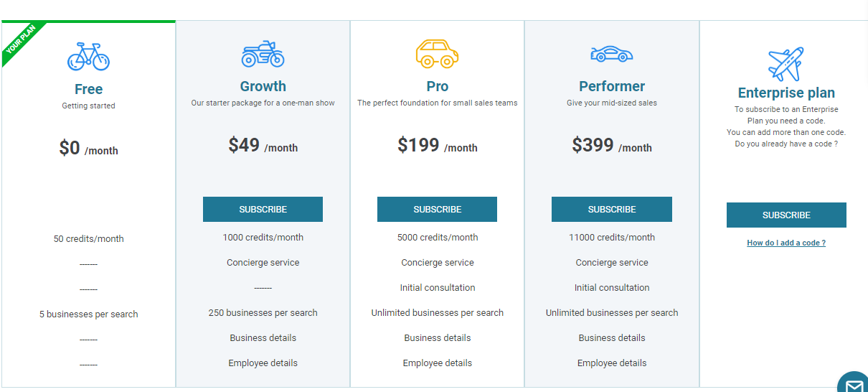Click Unlimited businesses per search under Pro
868x392 pixels.
coord(437,312)
